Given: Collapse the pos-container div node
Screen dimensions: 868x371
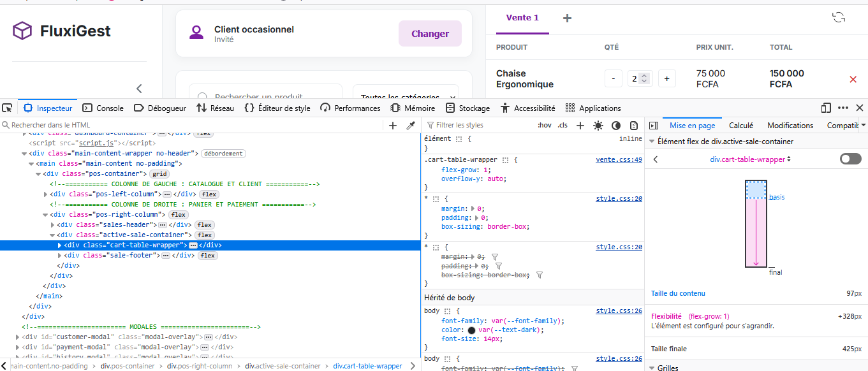Looking at the screenshot, I should pyautogui.click(x=38, y=174).
